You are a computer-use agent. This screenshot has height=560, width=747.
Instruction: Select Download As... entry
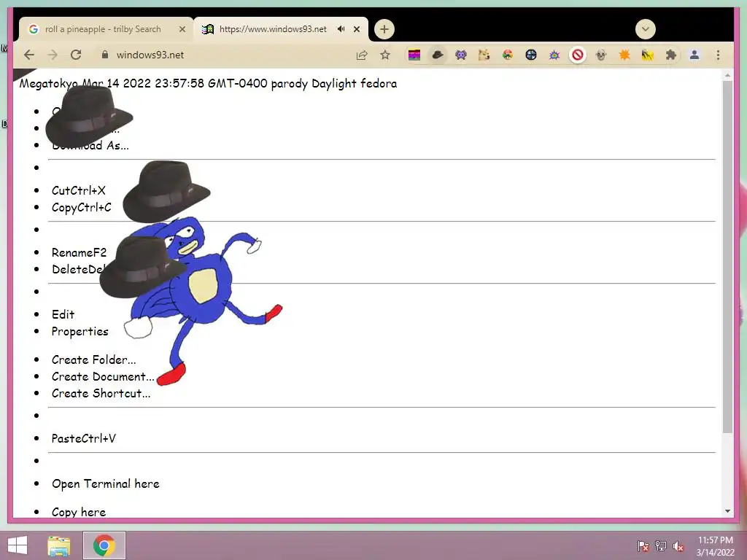click(x=90, y=145)
